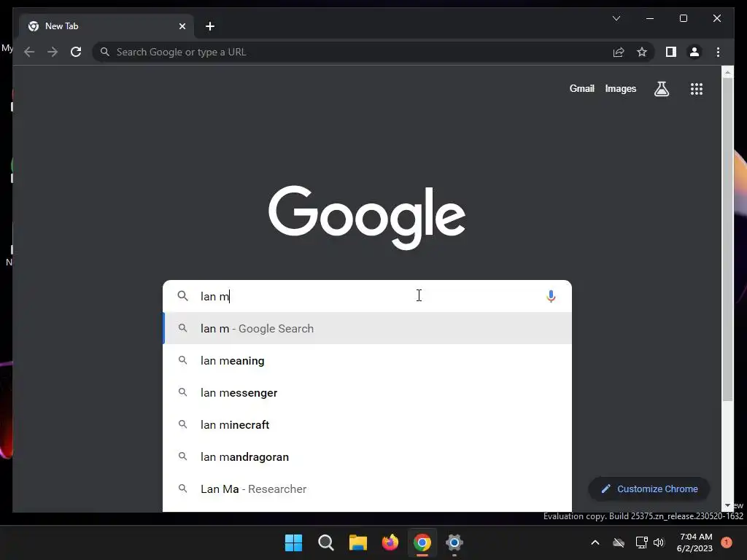747x560 pixels.
Task: Open Chrome three-dot menu
Action: [x=718, y=52]
